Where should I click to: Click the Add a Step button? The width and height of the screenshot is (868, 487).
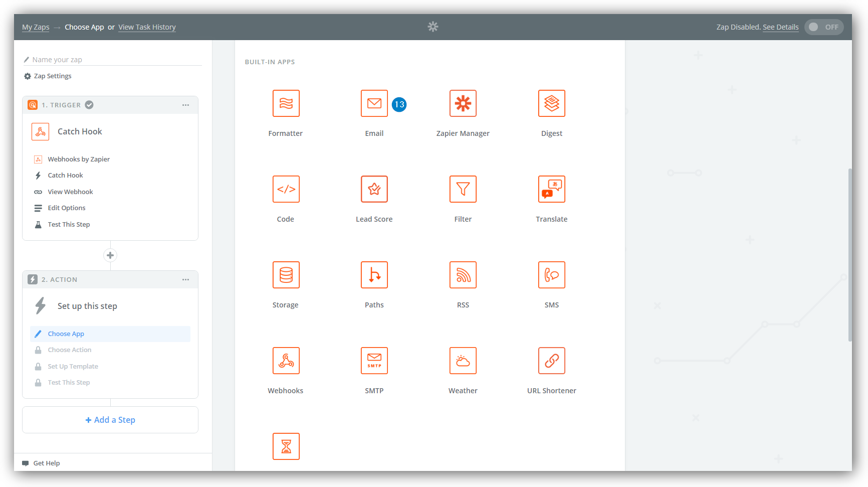point(110,420)
